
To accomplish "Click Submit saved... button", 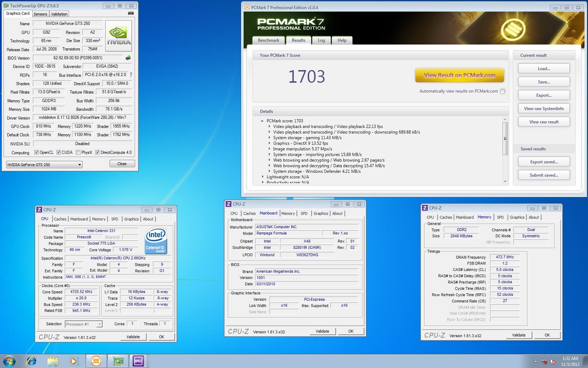I will coord(544,175).
